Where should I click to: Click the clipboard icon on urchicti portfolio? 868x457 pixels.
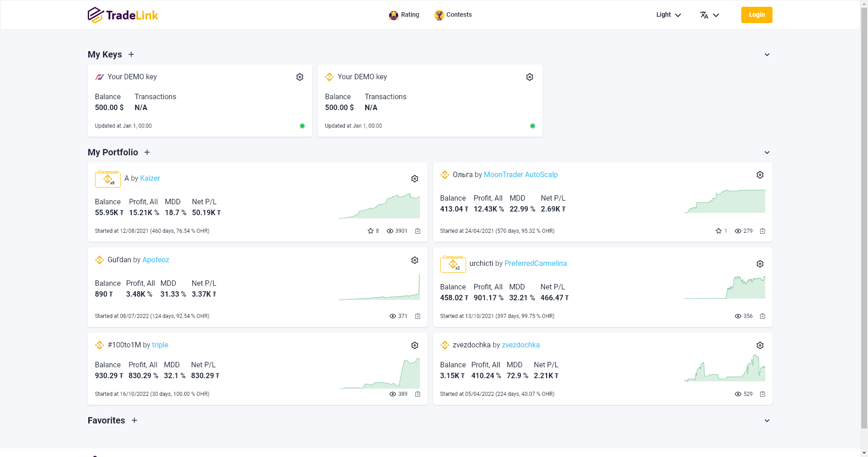pos(763,316)
